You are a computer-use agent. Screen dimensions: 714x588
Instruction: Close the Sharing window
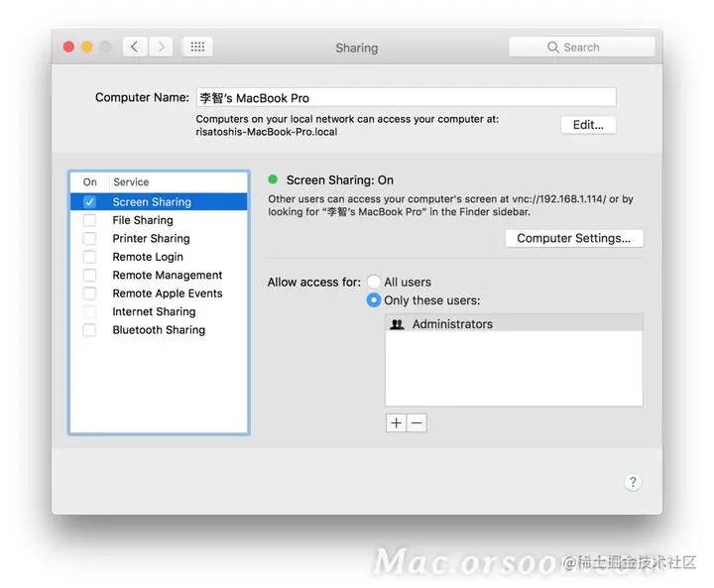click(68, 47)
